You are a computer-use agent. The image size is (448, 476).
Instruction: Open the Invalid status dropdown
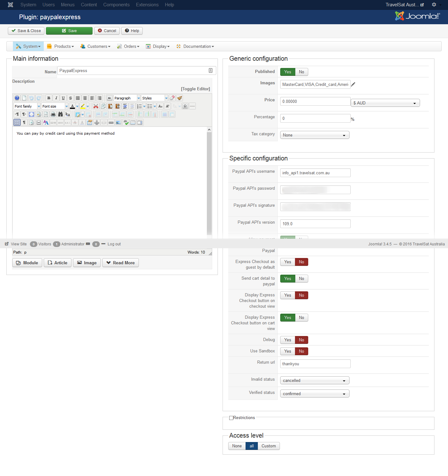click(x=315, y=380)
